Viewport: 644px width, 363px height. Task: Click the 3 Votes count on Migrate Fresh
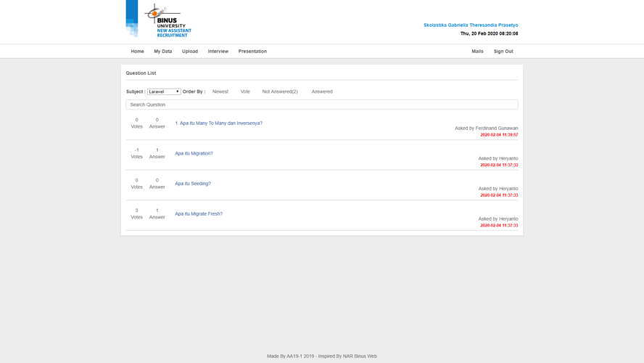coord(136,213)
